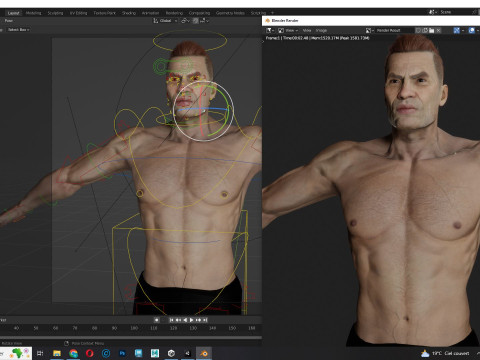
Task: Open the Texture Paint workspace tab
Action: [x=104, y=13]
